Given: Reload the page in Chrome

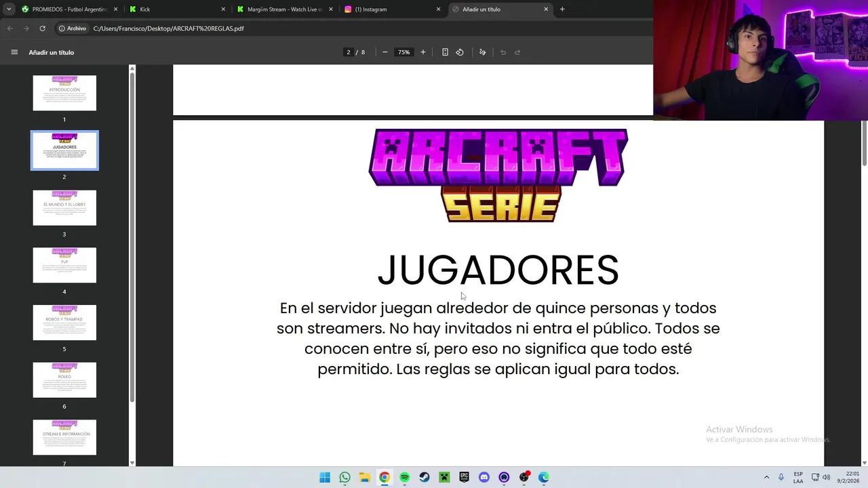Looking at the screenshot, I should click(42, 28).
